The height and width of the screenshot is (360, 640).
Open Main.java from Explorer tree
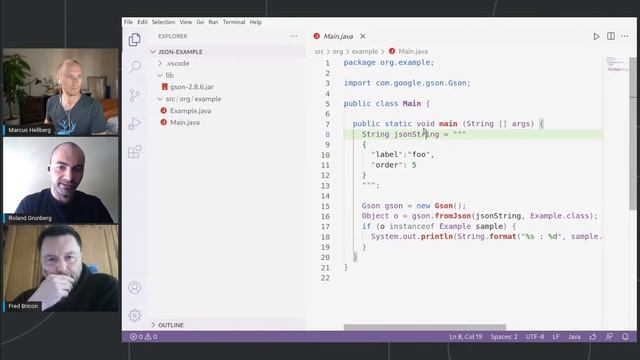coord(185,122)
